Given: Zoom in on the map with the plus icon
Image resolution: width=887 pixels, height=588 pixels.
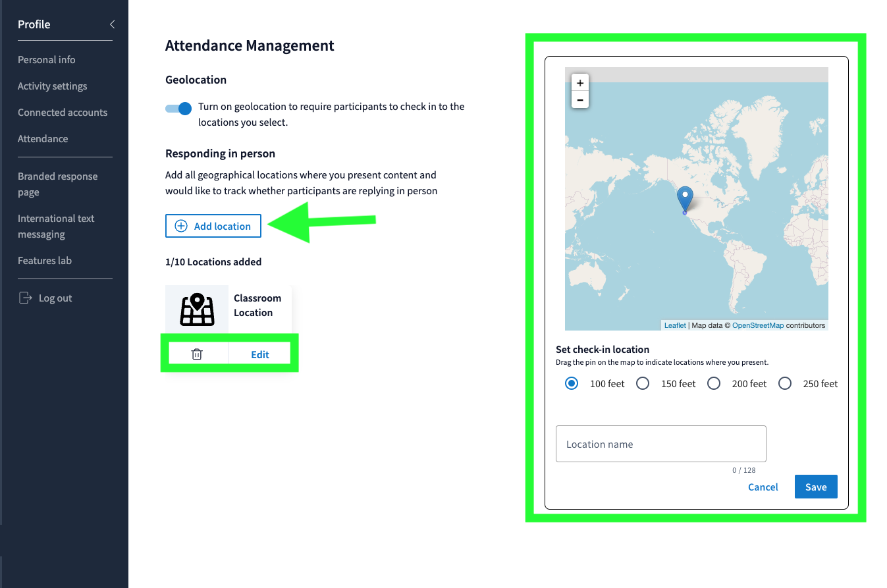Looking at the screenshot, I should (x=579, y=82).
